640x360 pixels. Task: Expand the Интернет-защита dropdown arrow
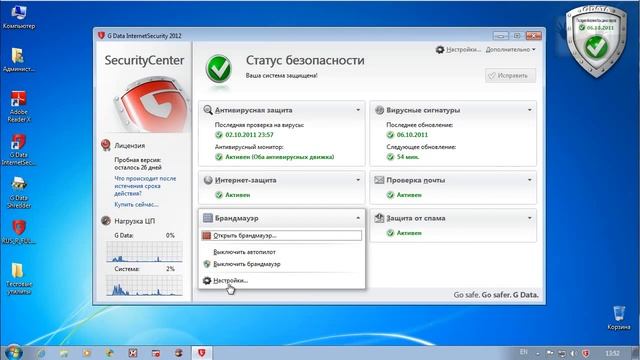[358, 180]
